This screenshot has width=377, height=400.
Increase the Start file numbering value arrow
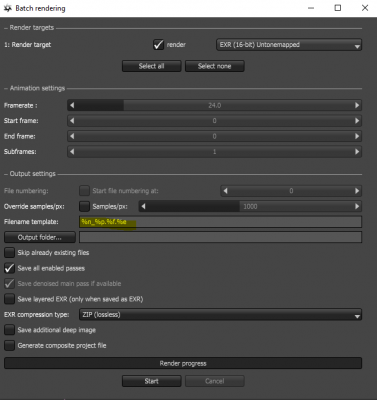point(357,191)
